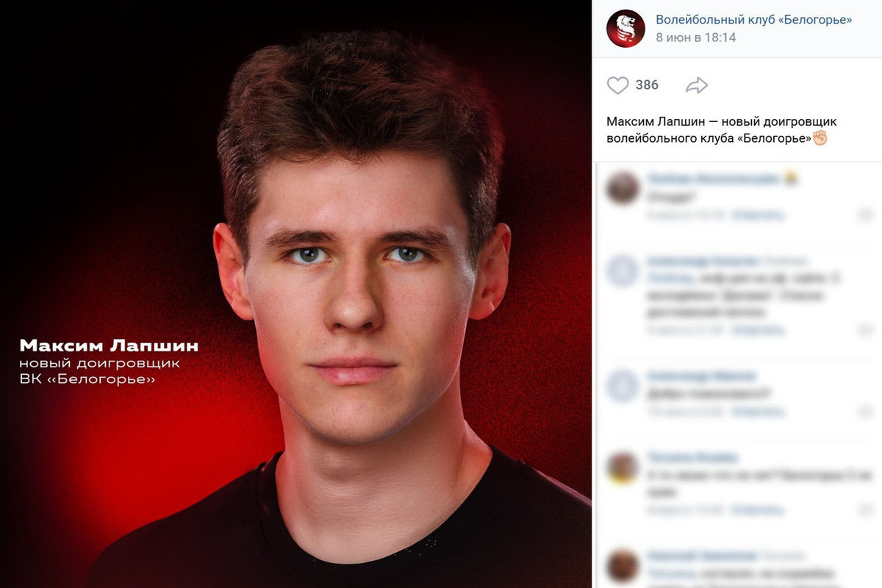Open the Белогорье club logo avatar
Viewport: 882px width, 588px height.
(625, 29)
